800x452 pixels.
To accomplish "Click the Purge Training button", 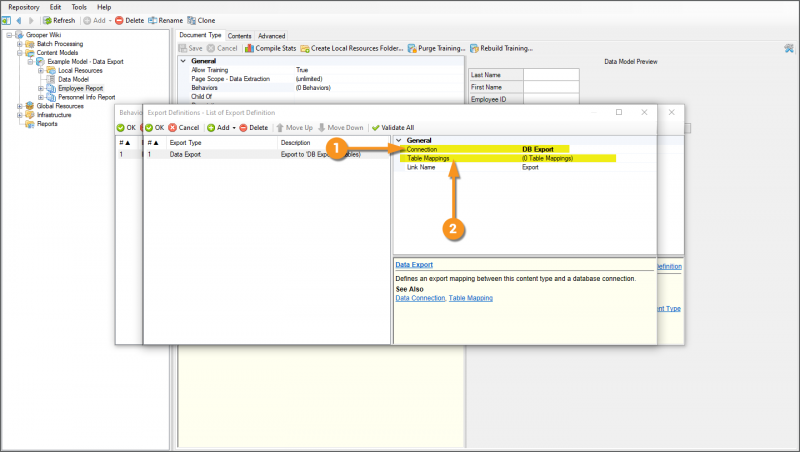I will click(x=437, y=48).
